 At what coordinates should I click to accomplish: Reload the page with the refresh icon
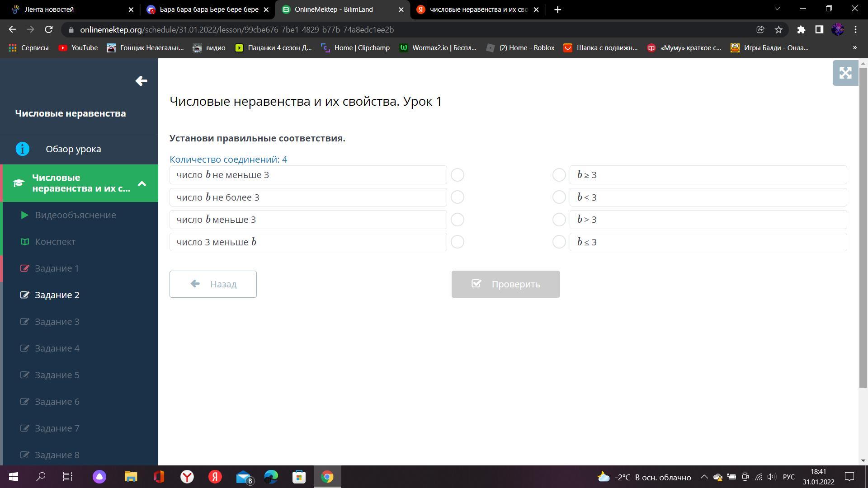[49, 30]
